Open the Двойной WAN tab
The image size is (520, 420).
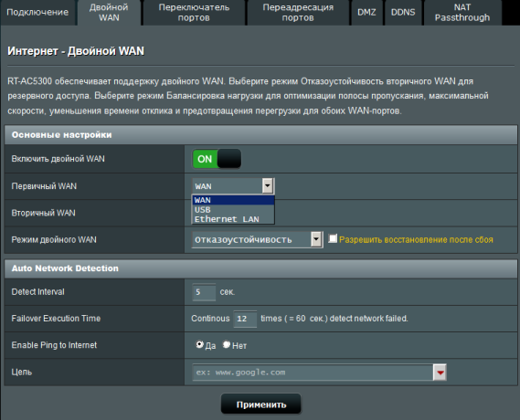(x=109, y=13)
